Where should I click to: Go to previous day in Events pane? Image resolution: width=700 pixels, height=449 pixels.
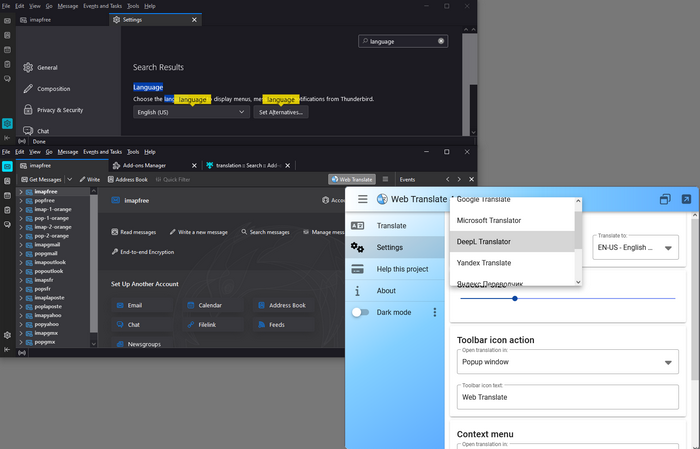point(447,179)
